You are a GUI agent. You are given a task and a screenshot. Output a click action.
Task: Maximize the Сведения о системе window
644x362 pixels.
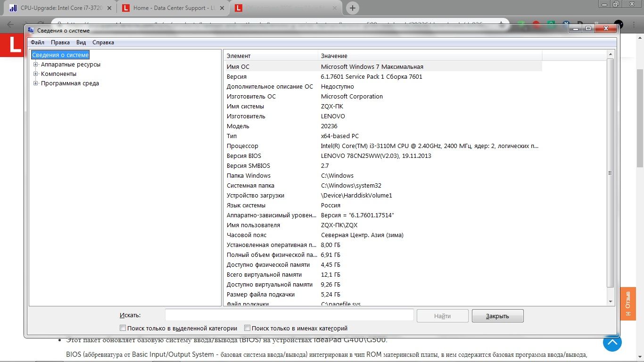[x=588, y=29]
